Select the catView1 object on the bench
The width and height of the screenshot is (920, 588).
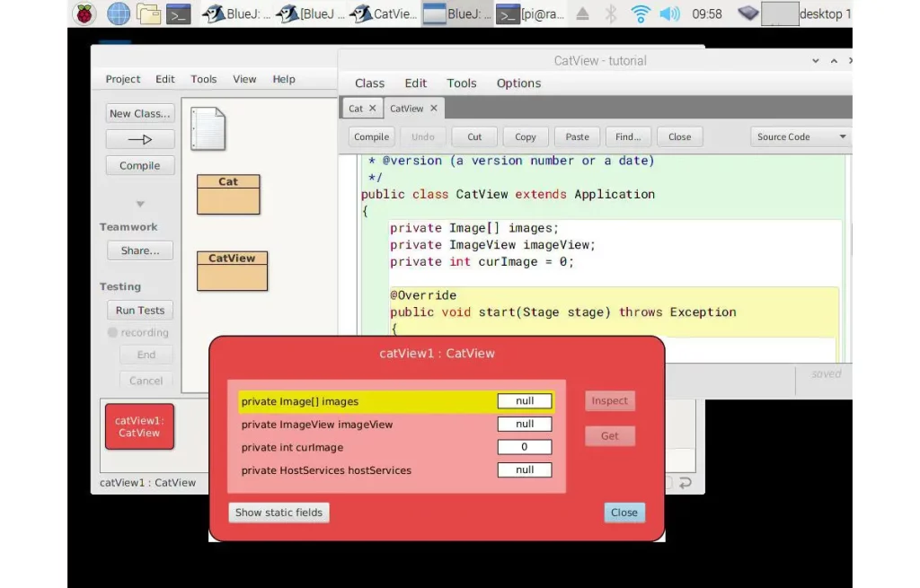click(x=139, y=426)
